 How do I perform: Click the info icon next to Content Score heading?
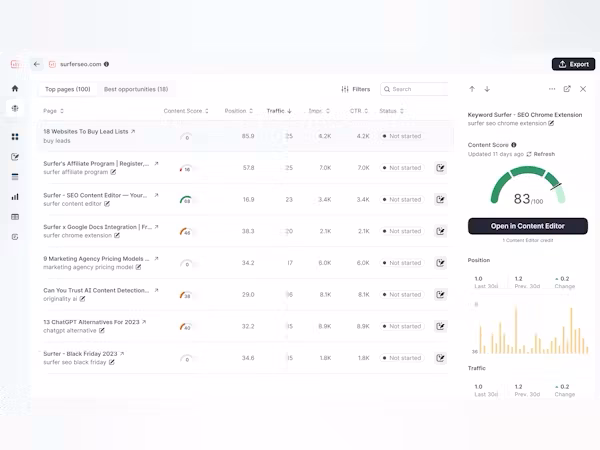(x=513, y=145)
